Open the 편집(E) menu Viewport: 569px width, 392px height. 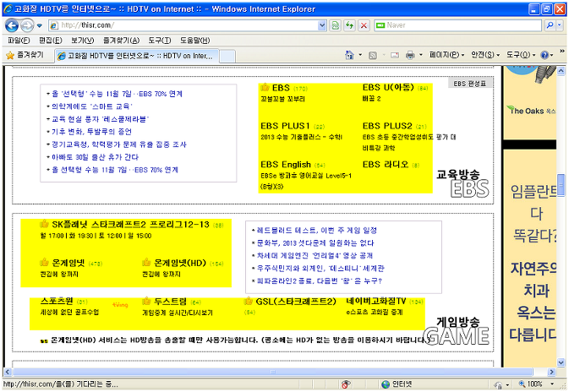(51, 41)
